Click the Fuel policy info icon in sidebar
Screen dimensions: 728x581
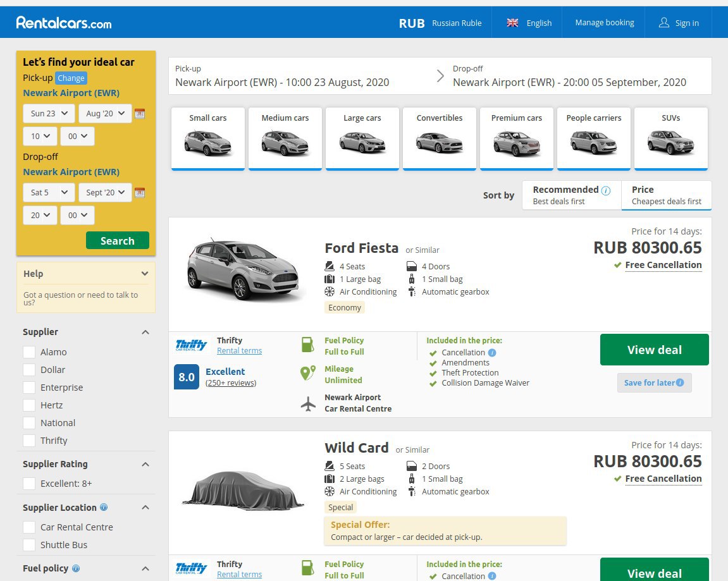[x=76, y=568]
